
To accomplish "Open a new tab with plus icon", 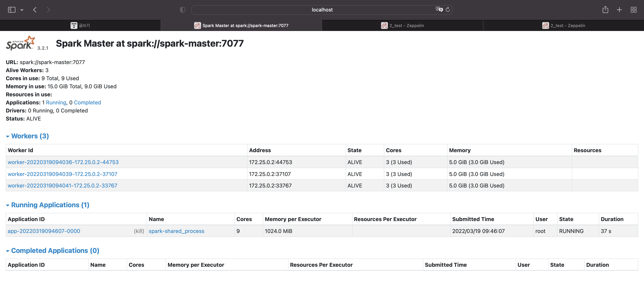I will coord(619,10).
